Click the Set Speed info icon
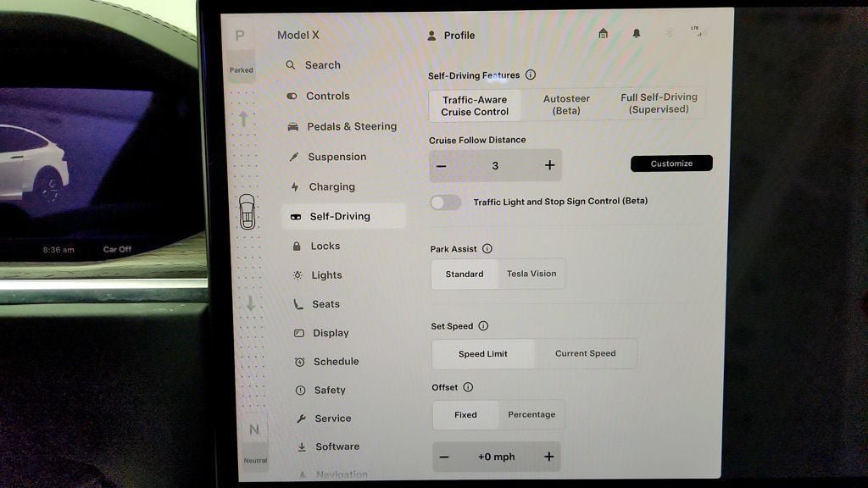This screenshot has height=488, width=868. click(483, 326)
